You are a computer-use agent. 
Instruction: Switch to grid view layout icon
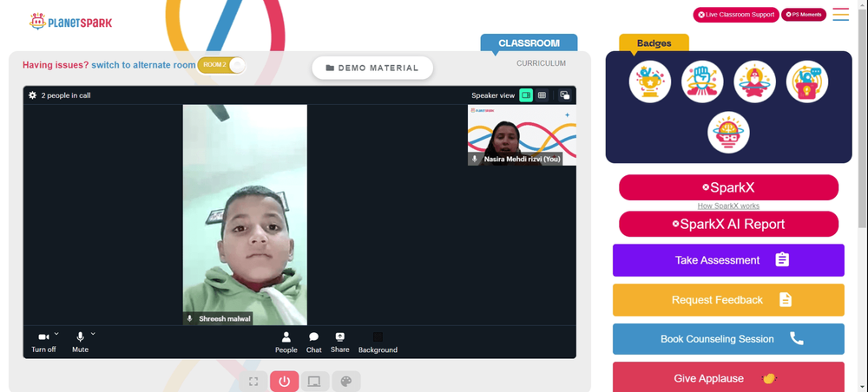pyautogui.click(x=542, y=95)
